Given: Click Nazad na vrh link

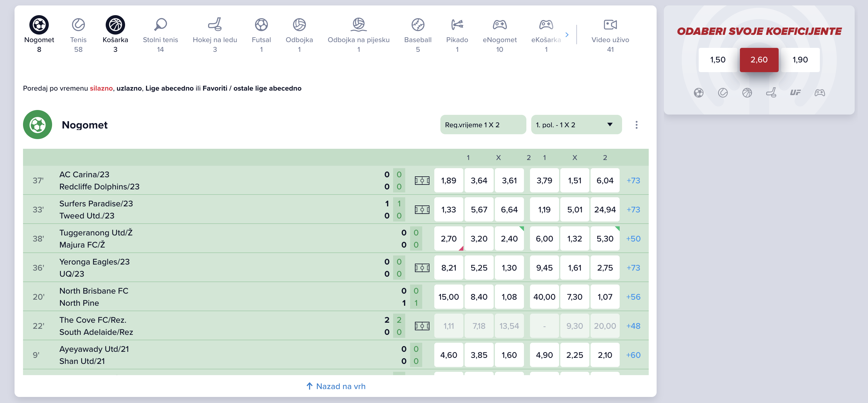Looking at the screenshot, I should [336, 386].
